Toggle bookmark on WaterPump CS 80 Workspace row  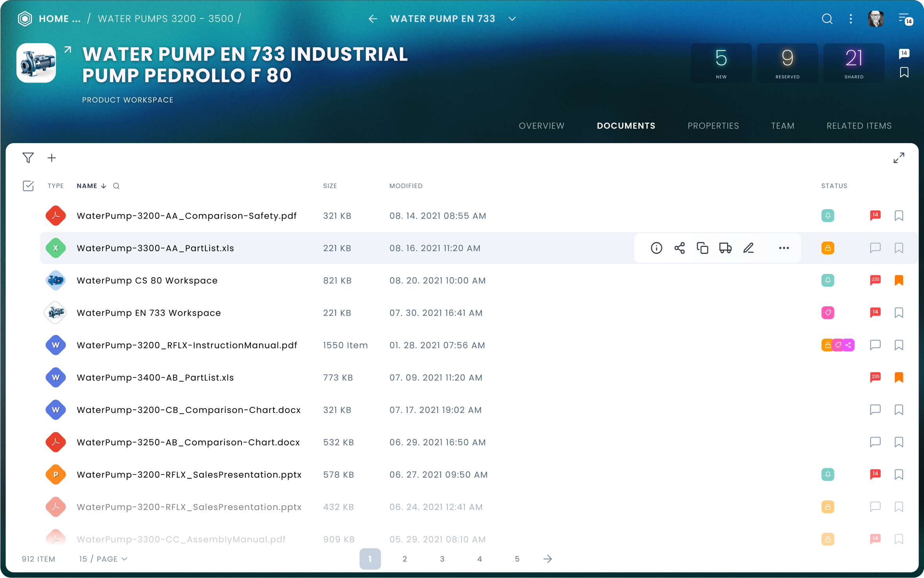898,280
